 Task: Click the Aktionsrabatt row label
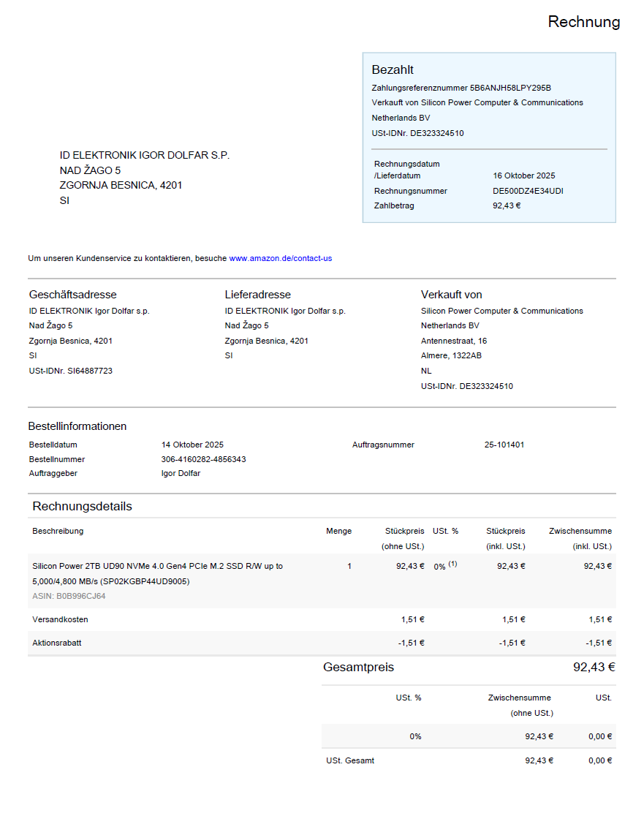click(58, 643)
